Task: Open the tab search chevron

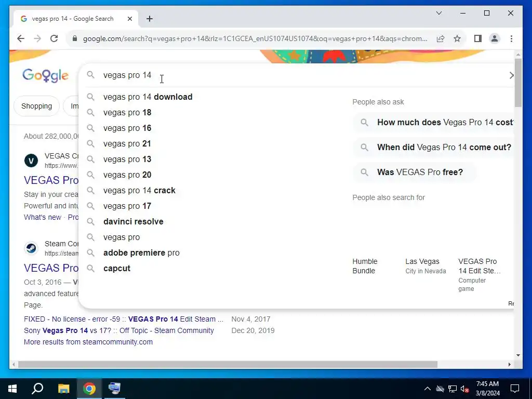Action: coord(438,13)
